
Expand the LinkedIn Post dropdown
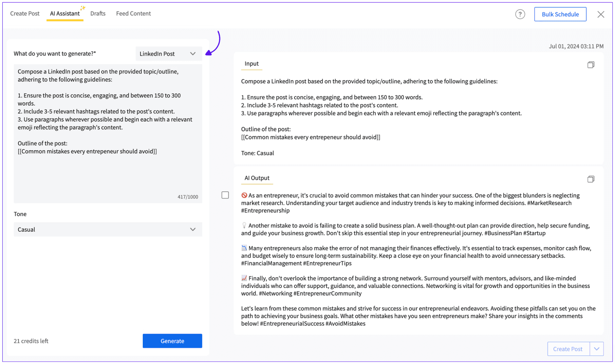tap(169, 54)
